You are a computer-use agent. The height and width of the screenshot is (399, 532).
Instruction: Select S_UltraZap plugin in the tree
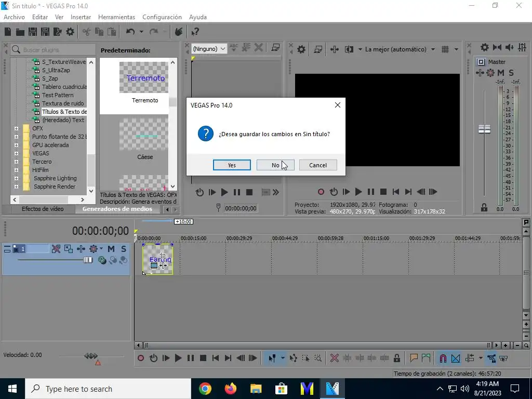pyautogui.click(x=56, y=70)
